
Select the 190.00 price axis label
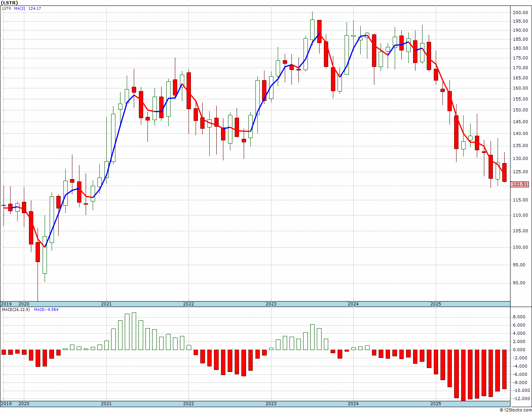[520, 30]
